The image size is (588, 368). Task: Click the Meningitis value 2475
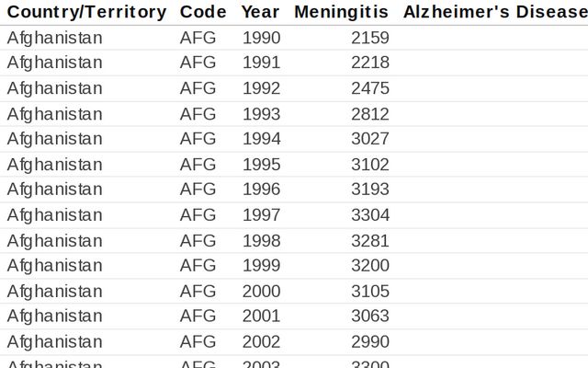[x=370, y=88]
